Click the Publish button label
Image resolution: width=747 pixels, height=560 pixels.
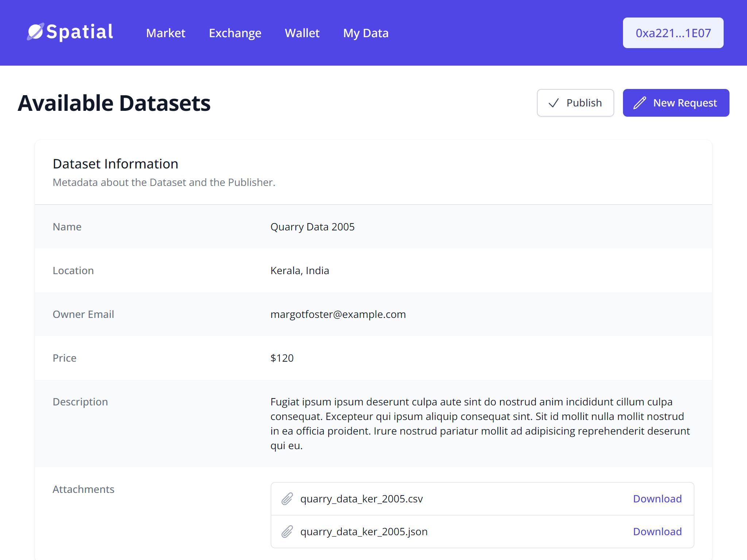point(584,103)
